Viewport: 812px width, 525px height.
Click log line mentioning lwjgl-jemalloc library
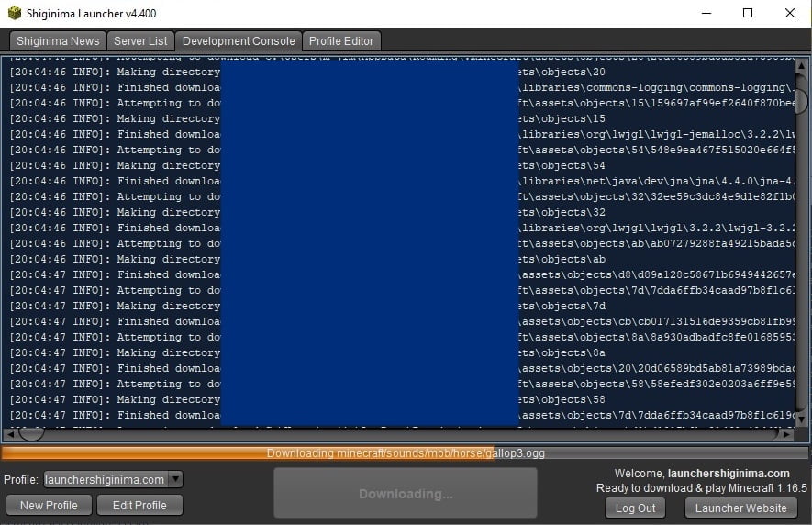(402, 134)
